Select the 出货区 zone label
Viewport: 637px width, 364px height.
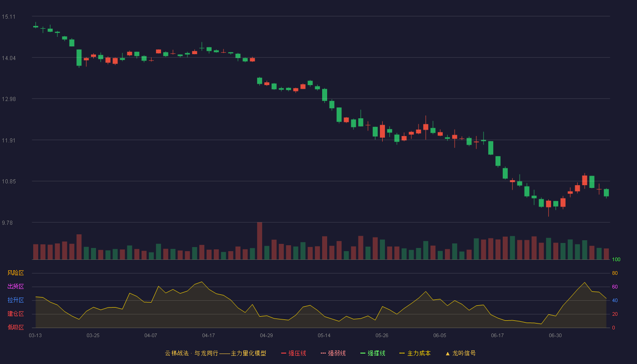(x=15, y=287)
